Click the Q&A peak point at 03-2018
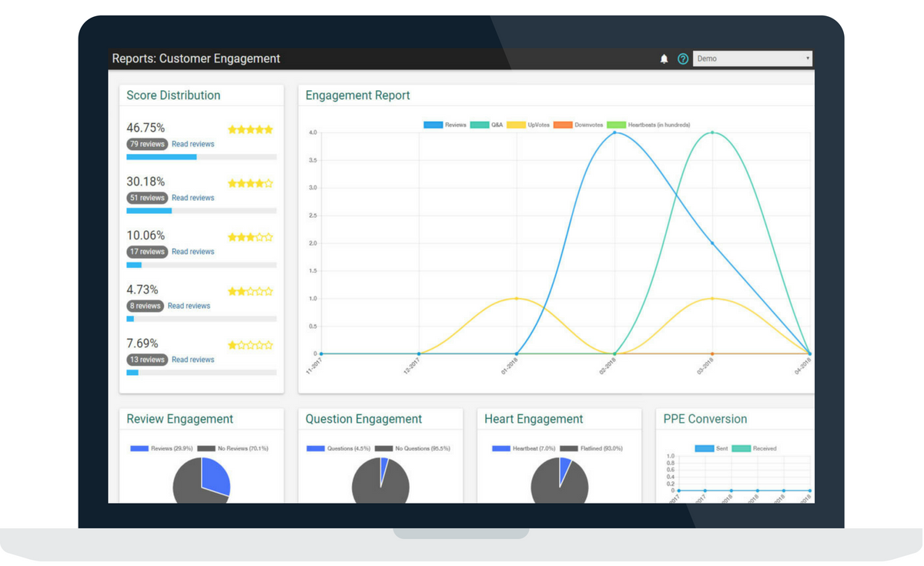 point(712,132)
